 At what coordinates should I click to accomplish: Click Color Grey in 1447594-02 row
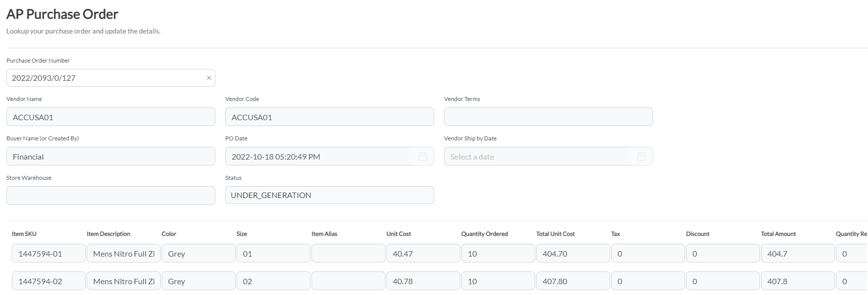(x=199, y=281)
